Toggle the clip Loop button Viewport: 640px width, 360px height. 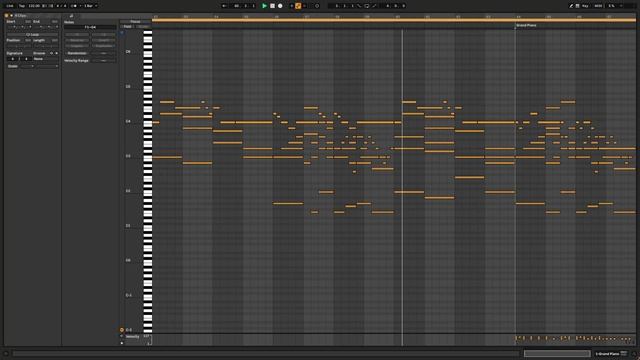(x=33, y=35)
